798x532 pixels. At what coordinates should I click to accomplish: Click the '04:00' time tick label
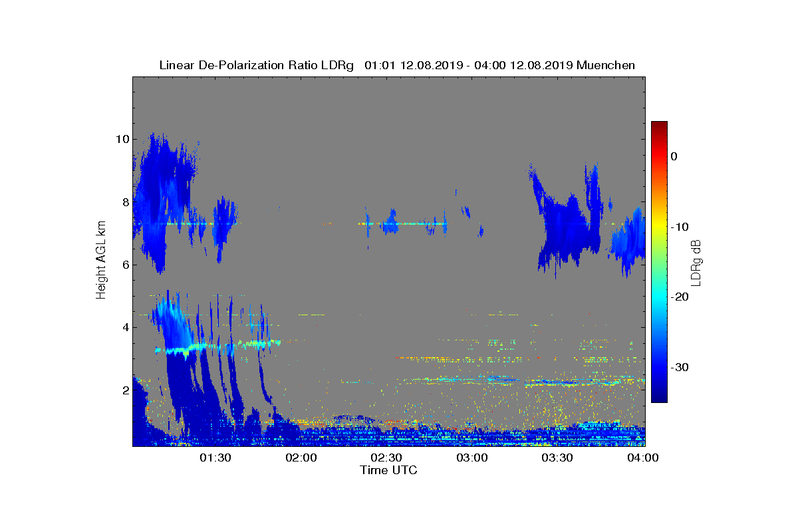coord(644,458)
